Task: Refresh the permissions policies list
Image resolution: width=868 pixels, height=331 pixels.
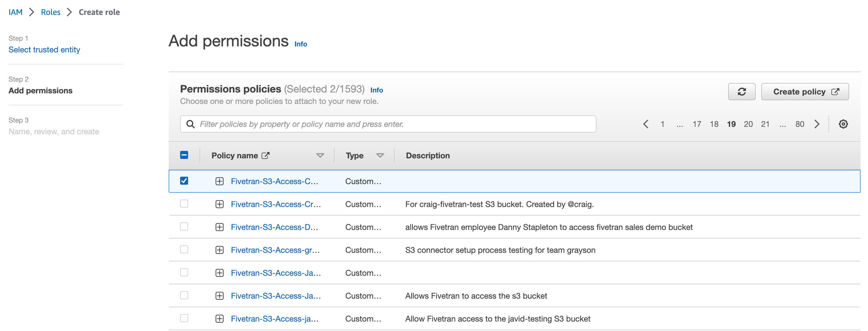Action: pos(741,92)
